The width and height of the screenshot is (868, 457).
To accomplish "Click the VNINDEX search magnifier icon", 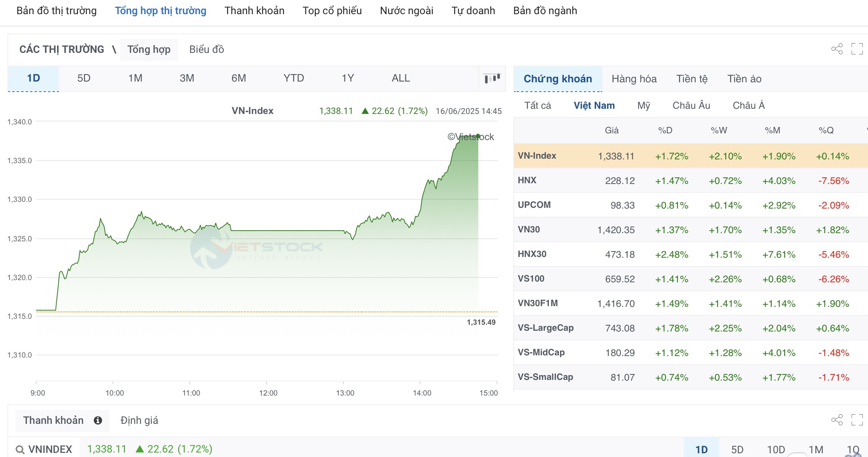I will 20,450.
